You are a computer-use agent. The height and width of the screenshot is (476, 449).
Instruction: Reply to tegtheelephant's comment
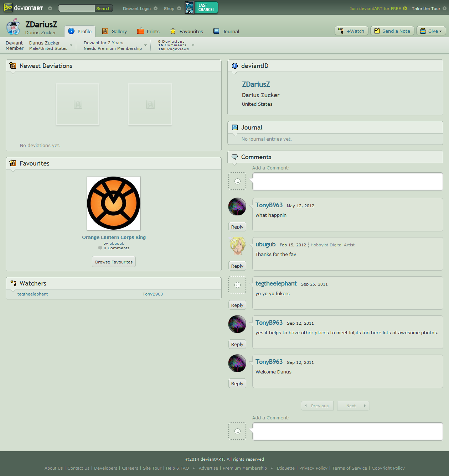click(237, 305)
